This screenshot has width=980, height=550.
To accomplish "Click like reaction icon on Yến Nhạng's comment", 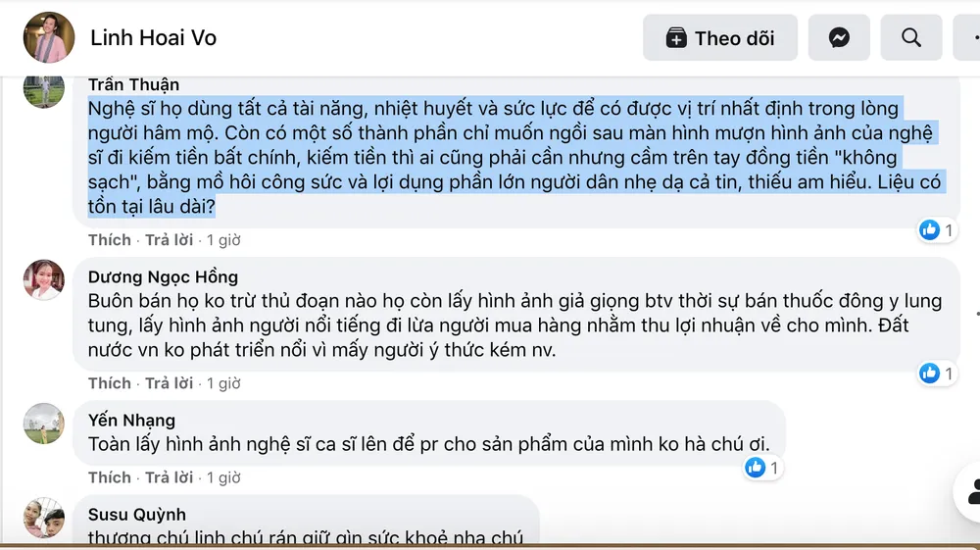I will pyautogui.click(x=755, y=468).
